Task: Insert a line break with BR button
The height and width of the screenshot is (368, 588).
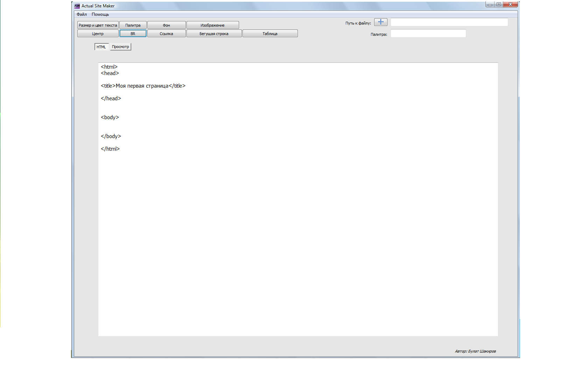Action: [x=133, y=33]
